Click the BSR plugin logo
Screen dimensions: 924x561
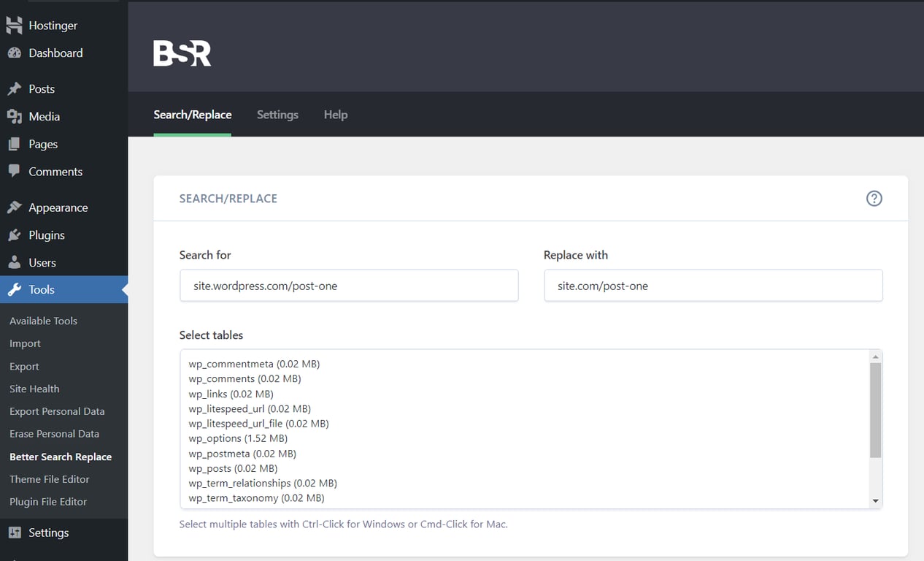pyautogui.click(x=181, y=51)
